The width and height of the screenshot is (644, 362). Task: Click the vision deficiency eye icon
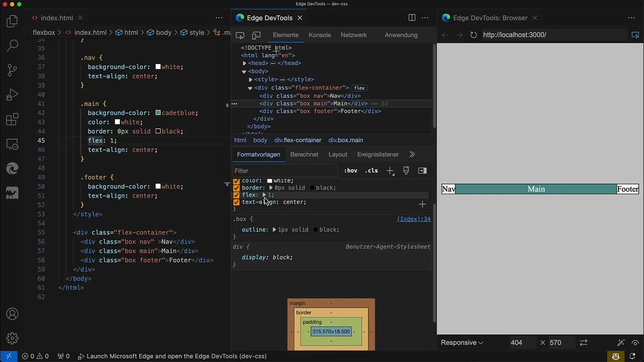click(x=635, y=343)
